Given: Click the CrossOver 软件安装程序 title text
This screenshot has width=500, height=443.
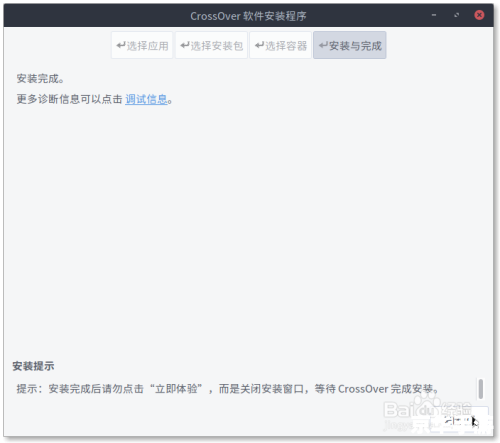Looking at the screenshot, I should click(248, 16).
